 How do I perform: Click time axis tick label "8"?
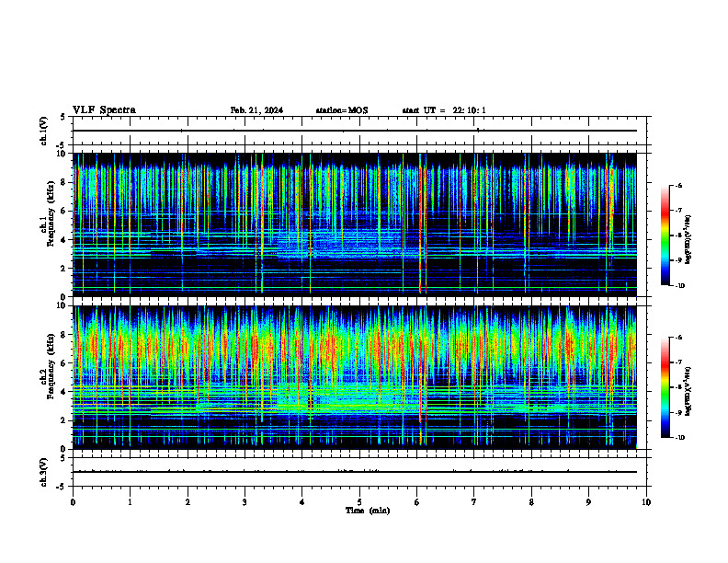pyautogui.click(x=531, y=502)
